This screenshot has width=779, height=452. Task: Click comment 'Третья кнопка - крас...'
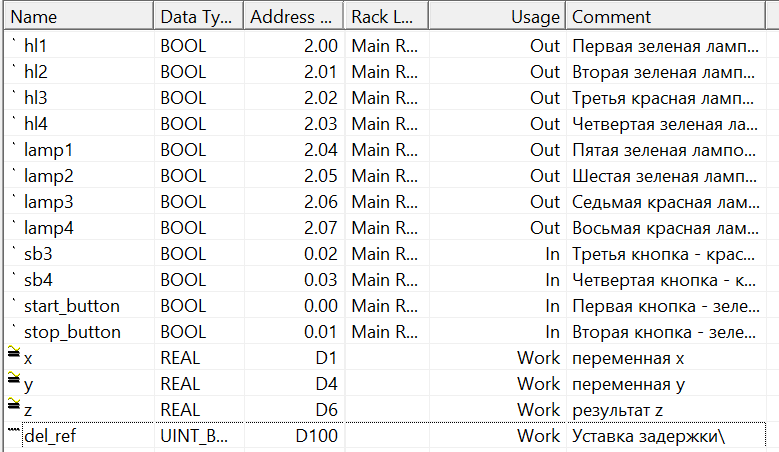click(663, 254)
